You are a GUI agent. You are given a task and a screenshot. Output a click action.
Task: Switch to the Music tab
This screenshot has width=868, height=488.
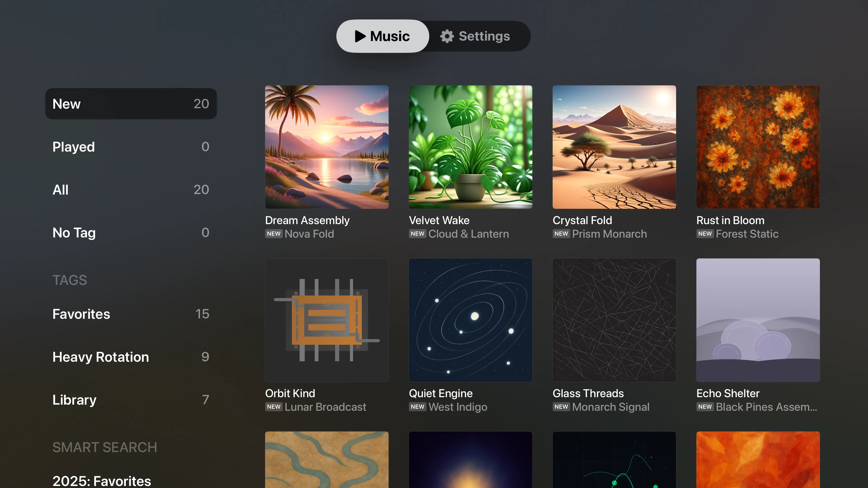click(382, 36)
